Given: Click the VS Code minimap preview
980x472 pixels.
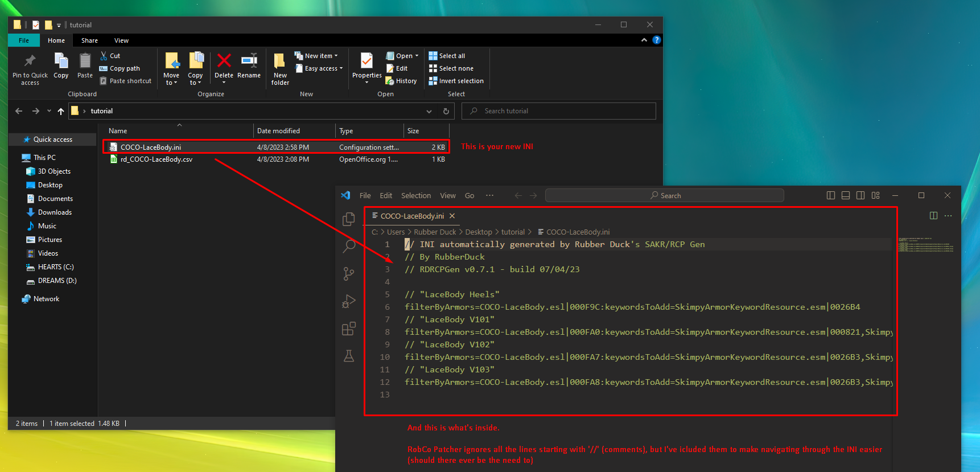Looking at the screenshot, I should 926,244.
